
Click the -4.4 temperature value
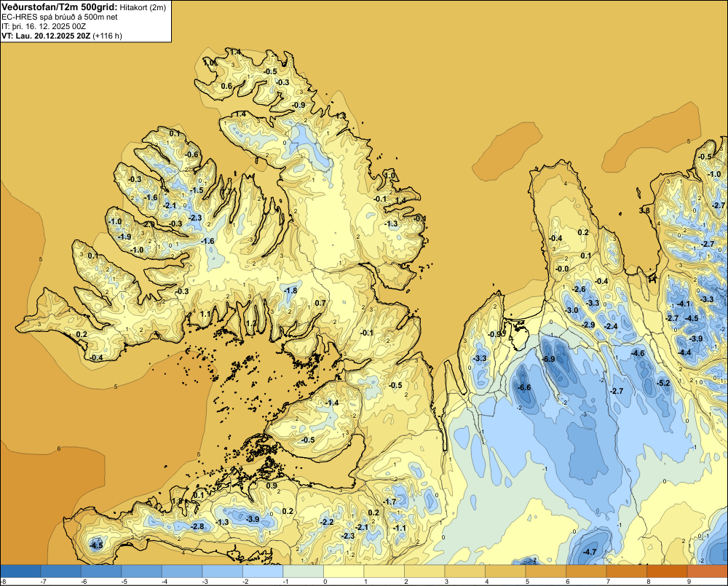685,352
